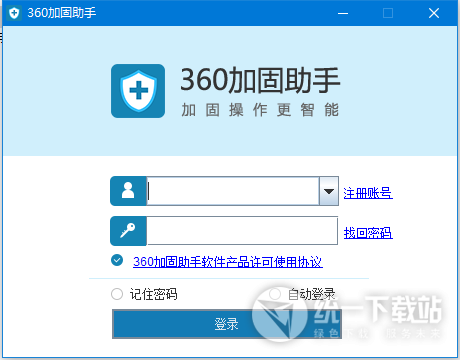Focus the username input field
This screenshot has height=360, width=460.
[233, 191]
